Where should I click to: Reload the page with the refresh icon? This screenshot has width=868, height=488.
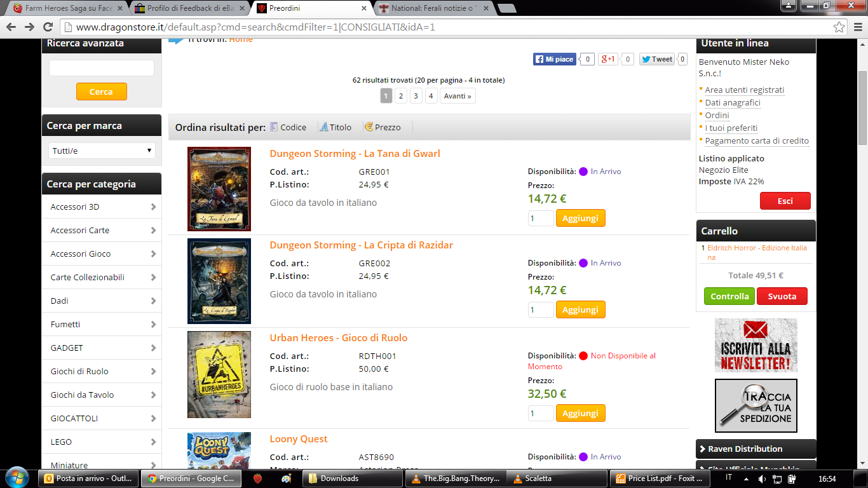pyautogui.click(x=48, y=27)
